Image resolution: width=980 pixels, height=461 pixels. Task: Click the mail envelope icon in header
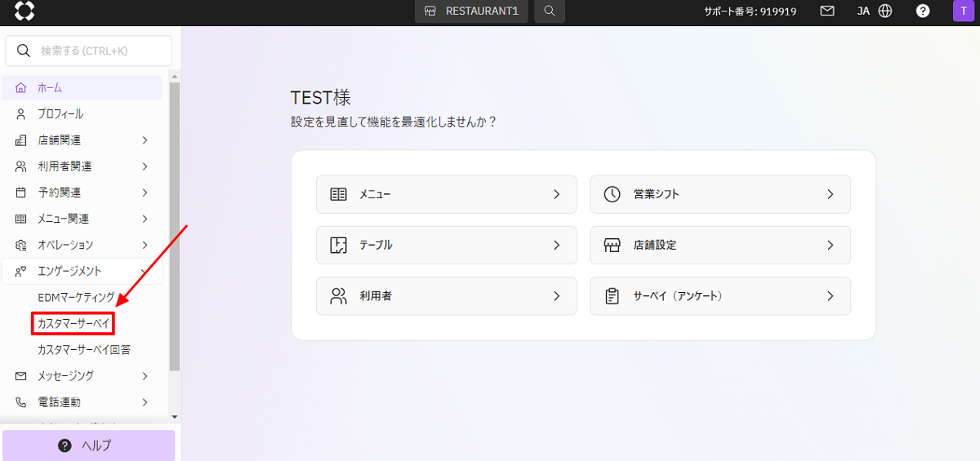[827, 11]
